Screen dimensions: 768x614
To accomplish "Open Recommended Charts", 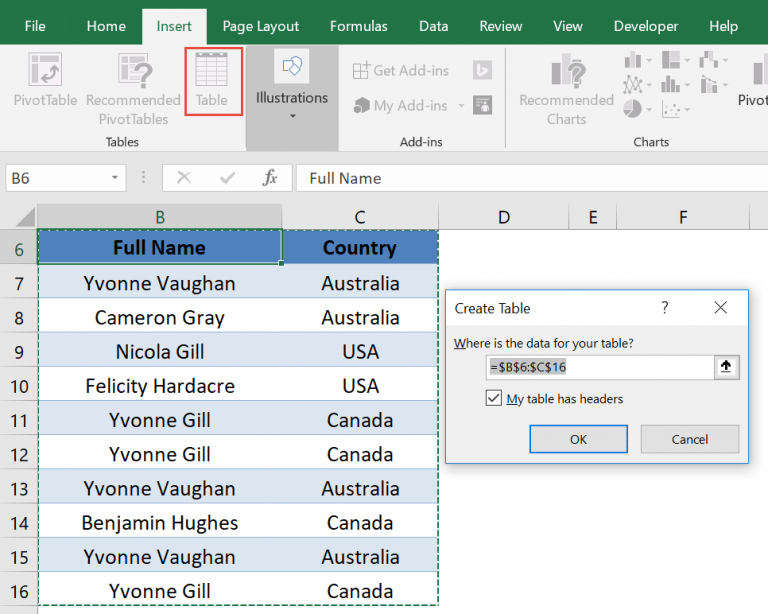I will (x=567, y=89).
